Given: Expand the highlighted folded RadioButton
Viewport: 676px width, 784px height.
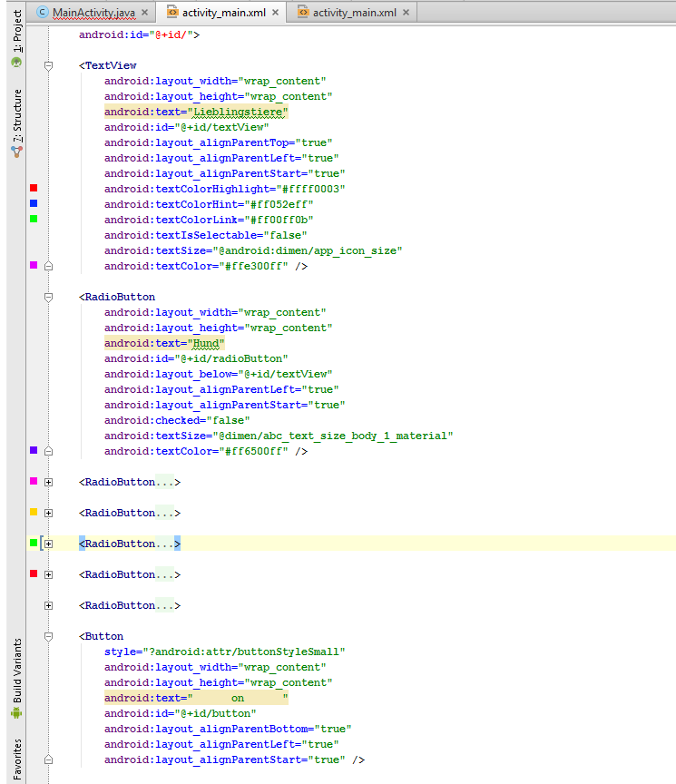Looking at the screenshot, I should (x=49, y=544).
